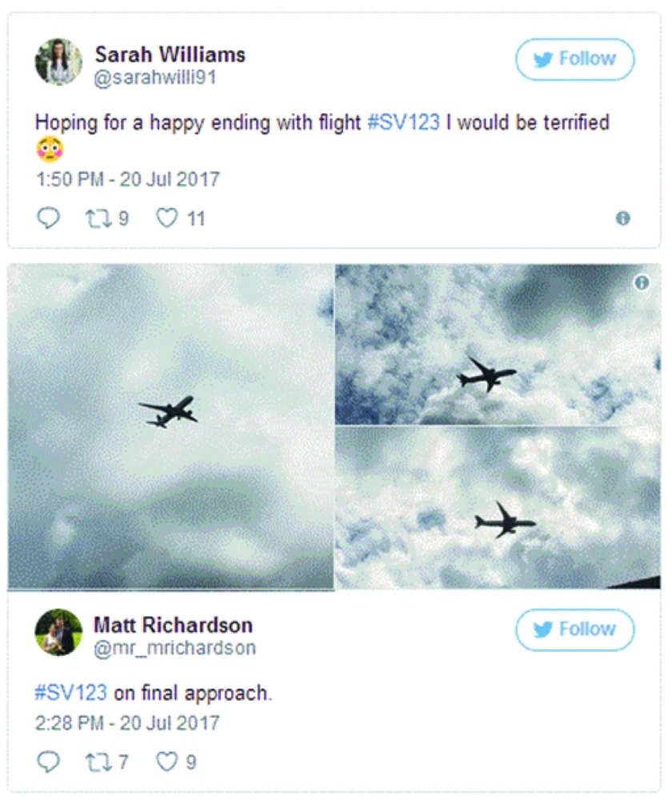Viewport: 672px width, 800px height.
Task: Open #SV123 hashtag in Sarah's tweet
Action: 403,123
